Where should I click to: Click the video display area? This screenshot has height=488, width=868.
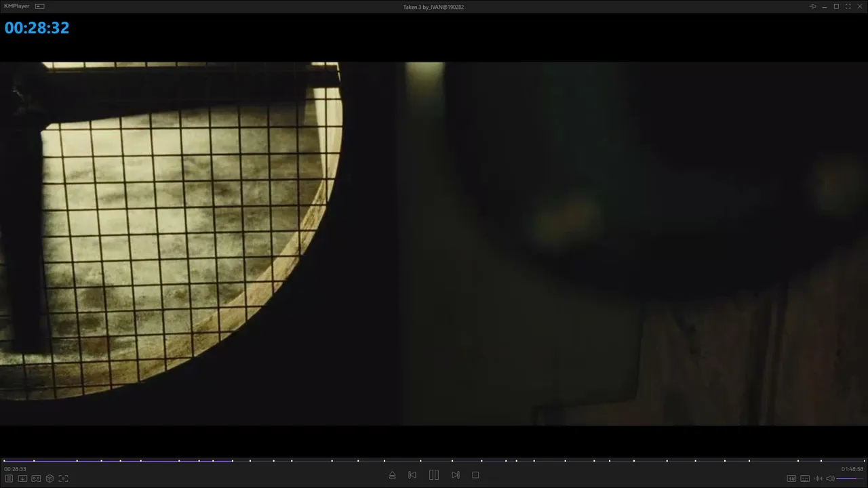coord(434,243)
